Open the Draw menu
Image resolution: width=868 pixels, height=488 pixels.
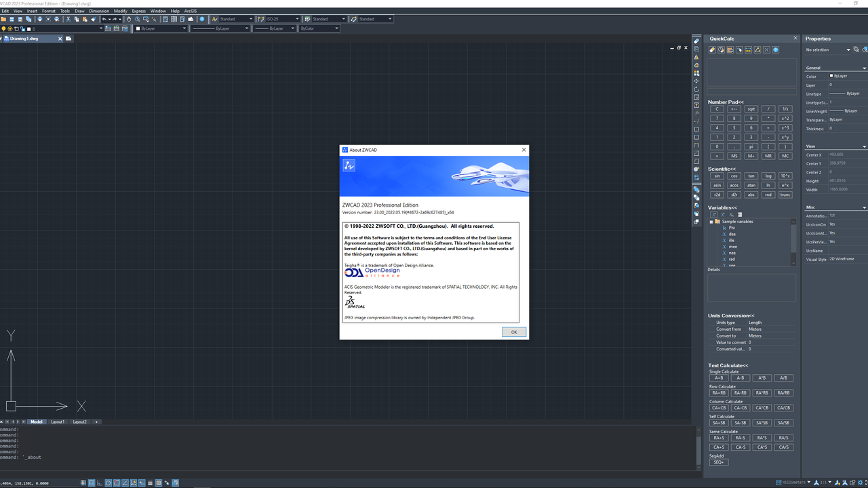pyautogui.click(x=79, y=11)
